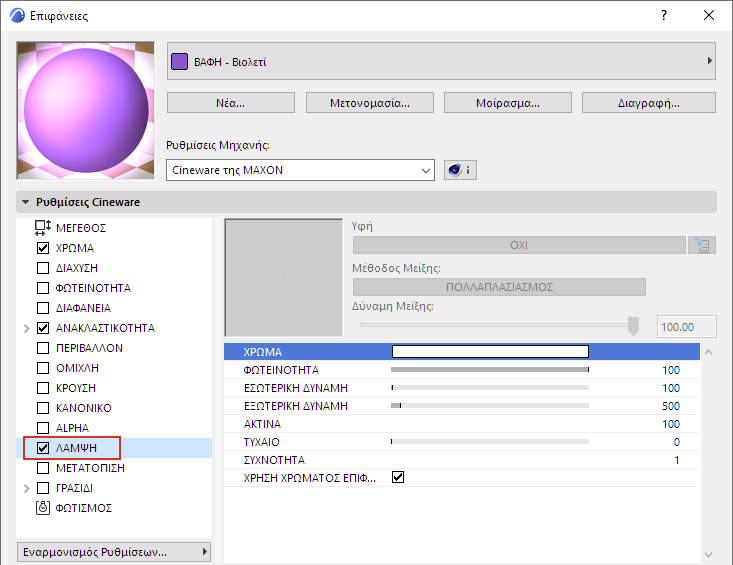Click the ΣΥΧΝΟΤΗΤΑ value 1
Viewport: 733px width, 565px height.
676,460
